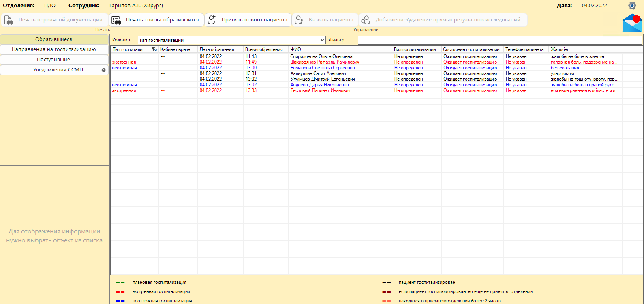Select patient Халиуллин Сагит Аделович

[x=318, y=73]
